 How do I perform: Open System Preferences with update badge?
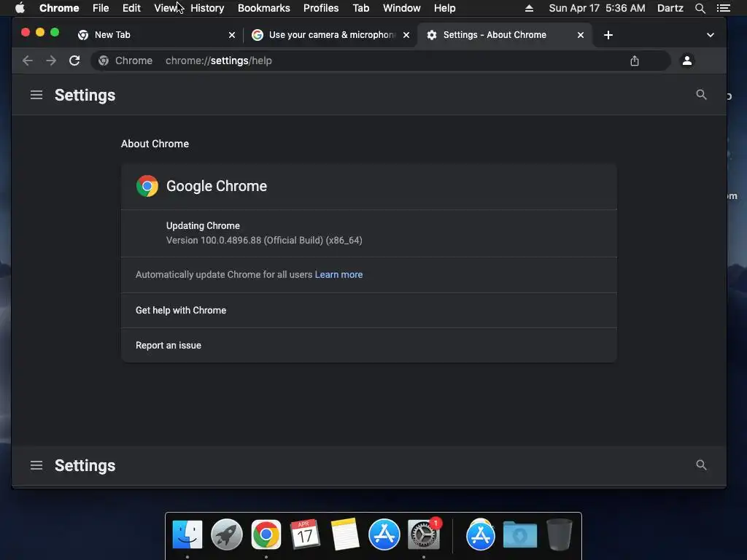pyautogui.click(x=424, y=534)
